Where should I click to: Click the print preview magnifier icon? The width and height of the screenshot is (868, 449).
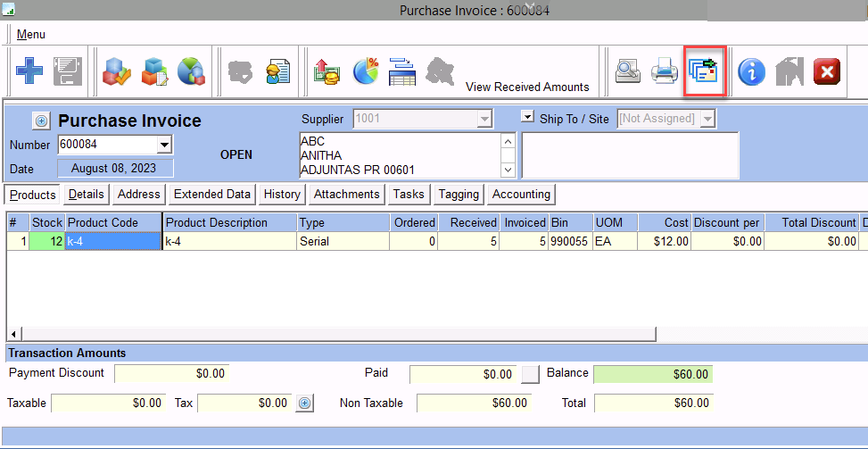pos(628,71)
